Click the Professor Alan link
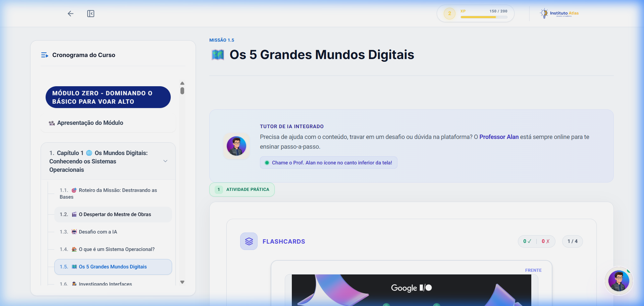Image resolution: width=644 pixels, height=306 pixels. click(499, 137)
